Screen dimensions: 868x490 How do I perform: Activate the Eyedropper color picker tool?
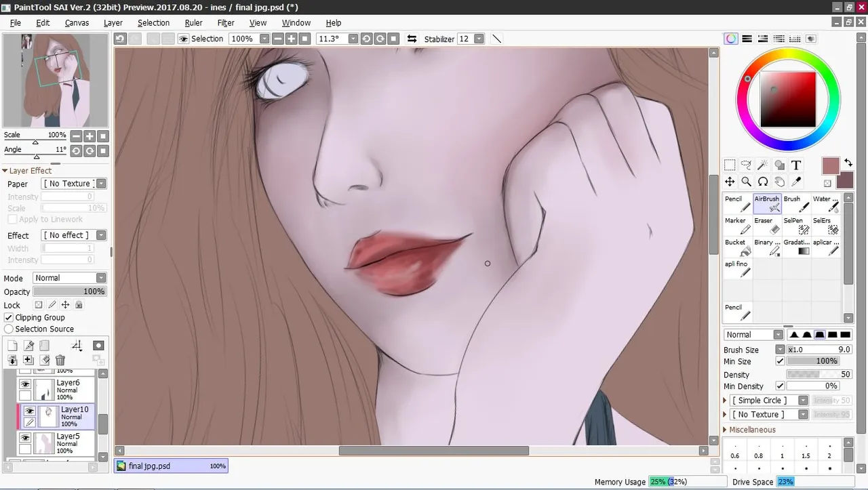pos(796,182)
